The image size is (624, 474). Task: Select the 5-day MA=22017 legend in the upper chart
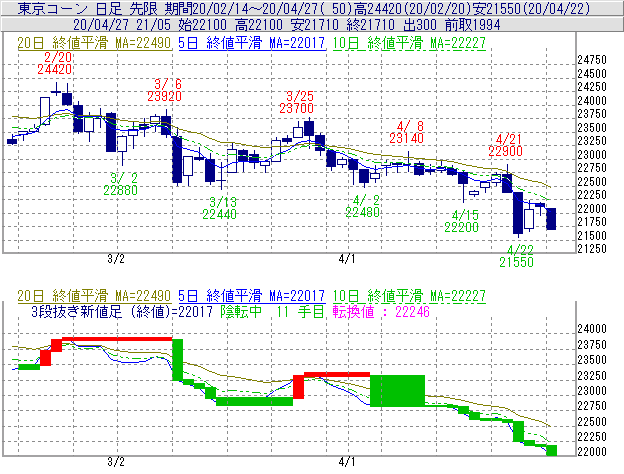click(x=252, y=43)
